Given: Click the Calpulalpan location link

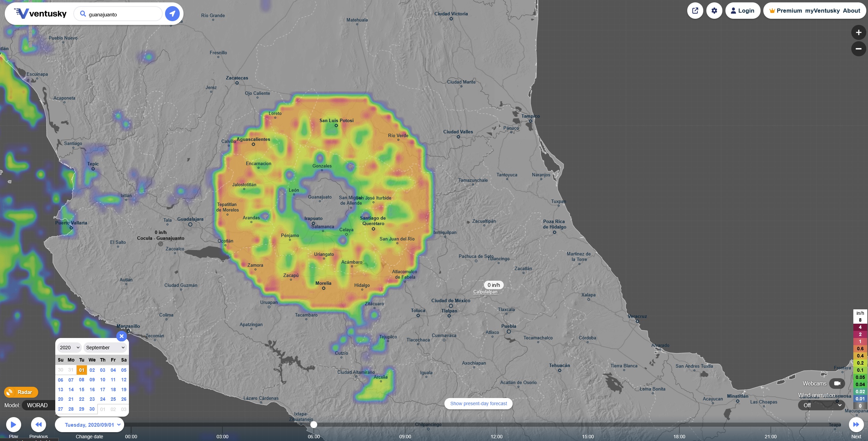Looking at the screenshot, I should tap(485, 292).
